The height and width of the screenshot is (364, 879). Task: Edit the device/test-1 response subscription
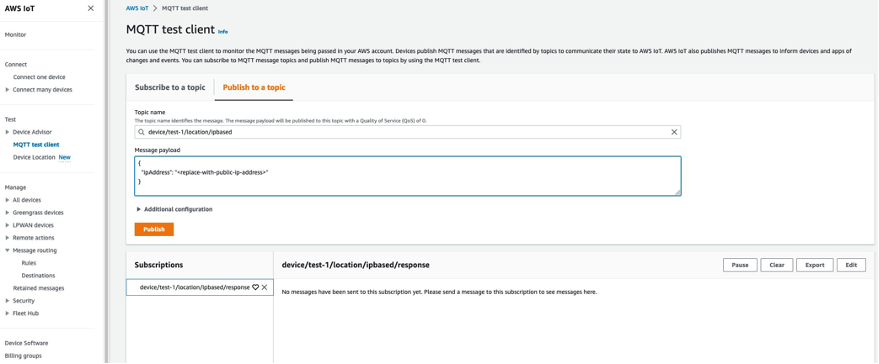point(851,265)
